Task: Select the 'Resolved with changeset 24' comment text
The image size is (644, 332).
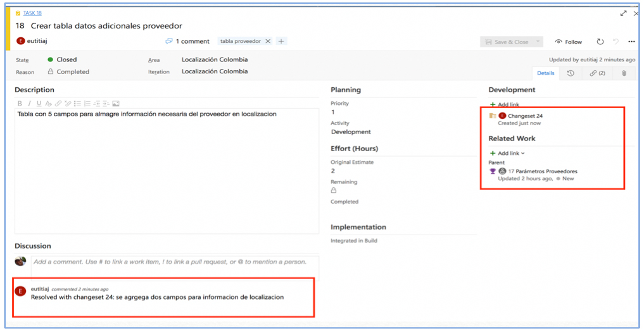Action: [157, 297]
